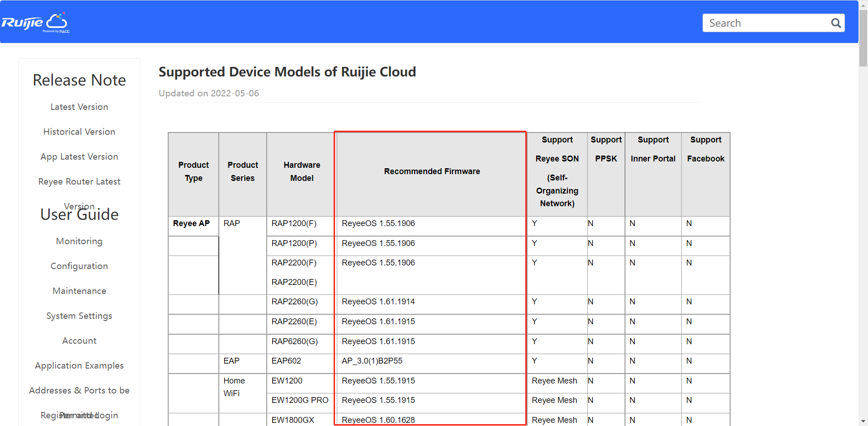Image resolution: width=868 pixels, height=426 pixels.
Task: Click the RAP2200(E) model text
Action: [294, 282]
